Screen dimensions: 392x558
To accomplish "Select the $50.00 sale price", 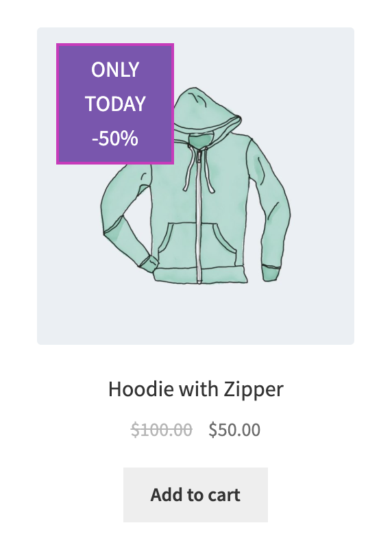I will tap(234, 429).
